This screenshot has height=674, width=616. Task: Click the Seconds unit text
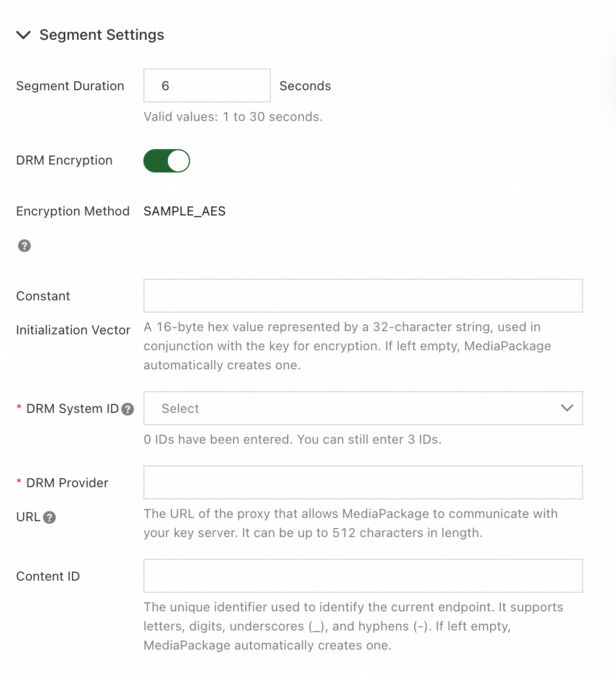305,86
